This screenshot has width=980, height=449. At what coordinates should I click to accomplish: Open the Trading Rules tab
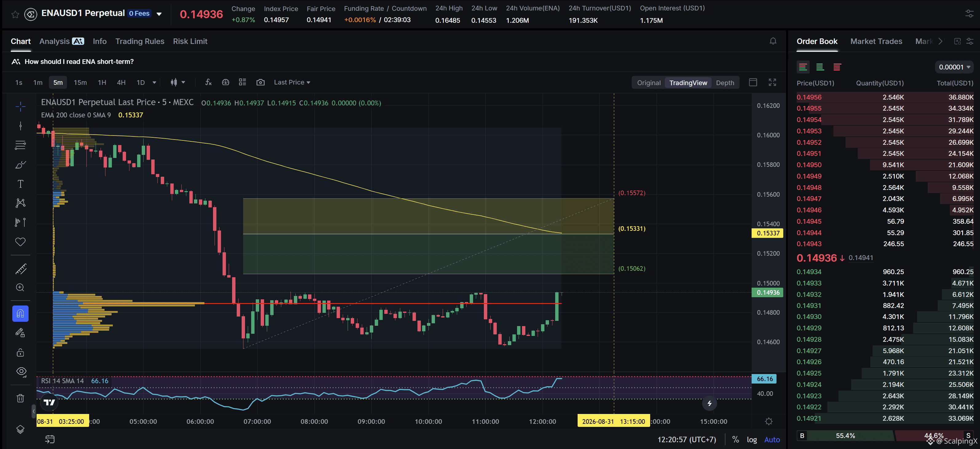coord(140,41)
